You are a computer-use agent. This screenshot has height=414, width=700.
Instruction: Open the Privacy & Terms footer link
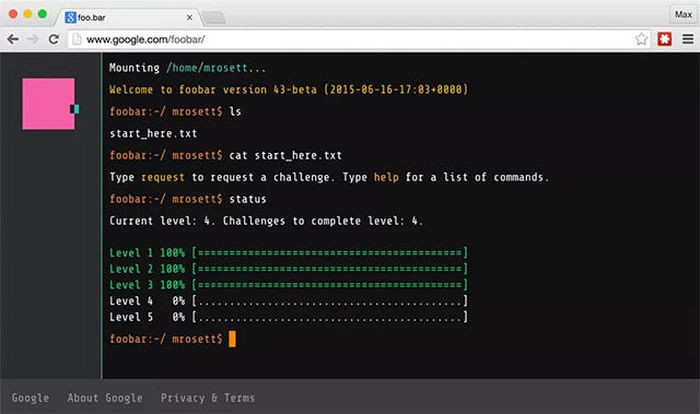point(207,398)
